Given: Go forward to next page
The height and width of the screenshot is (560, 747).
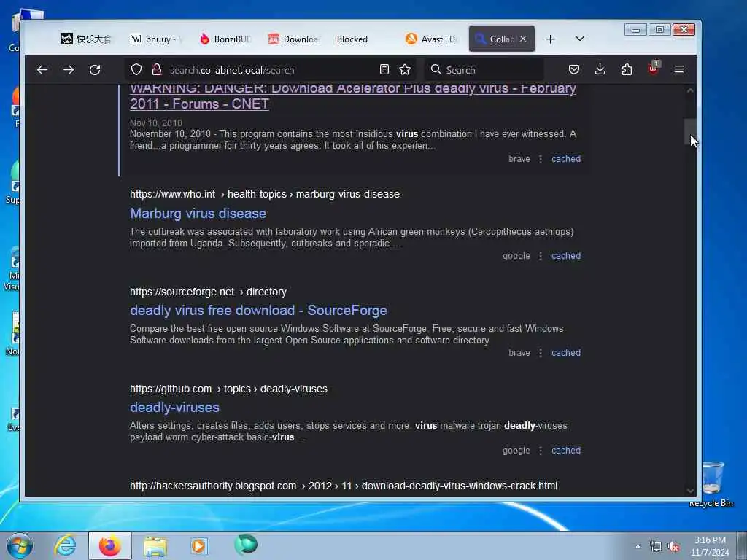Looking at the screenshot, I should tap(69, 70).
